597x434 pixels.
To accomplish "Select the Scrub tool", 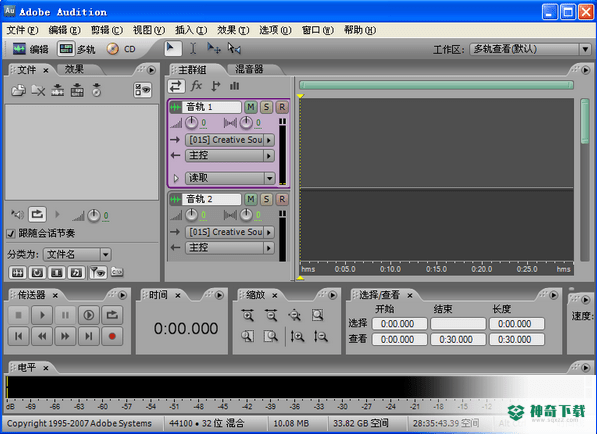I will [234, 48].
